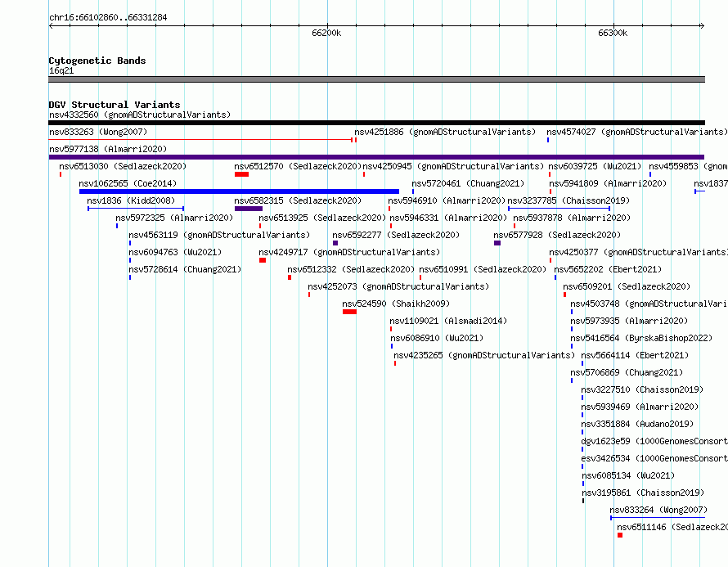This screenshot has width=728, height=567.
Task: Click nsv5664114 (Ebert2021) label
Action: [x=635, y=355]
